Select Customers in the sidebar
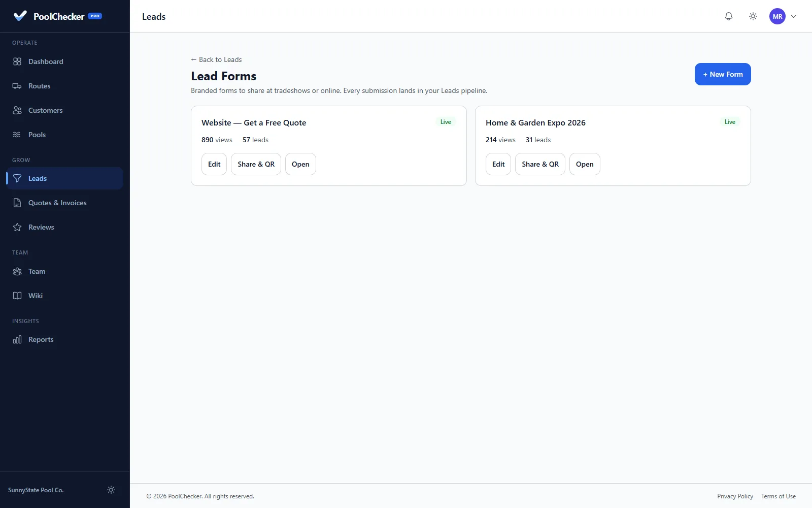The image size is (812, 508). point(65,110)
